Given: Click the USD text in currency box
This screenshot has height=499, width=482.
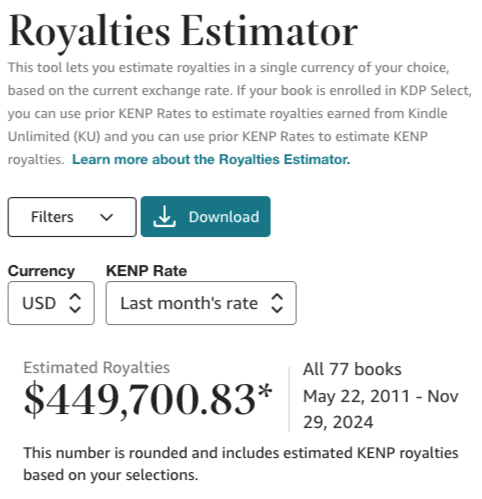Looking at the screenshot, I should (x=39, y=303).
